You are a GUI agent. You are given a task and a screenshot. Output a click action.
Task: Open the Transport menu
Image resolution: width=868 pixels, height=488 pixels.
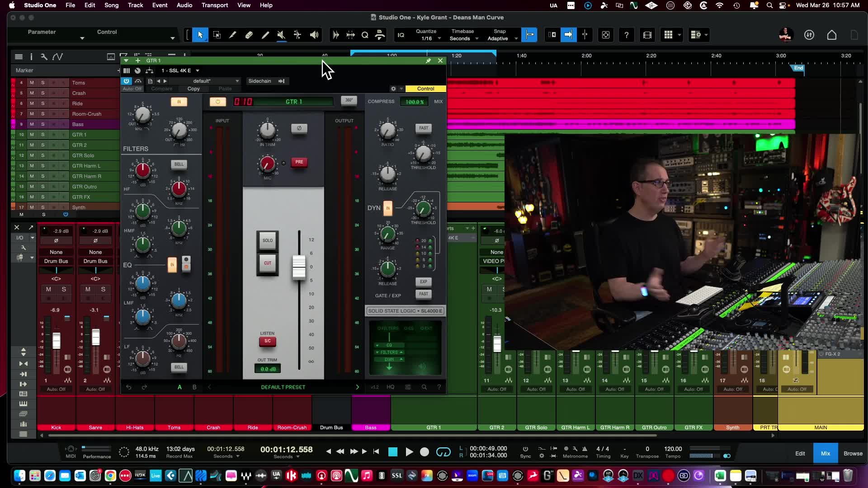coord(215,5)
